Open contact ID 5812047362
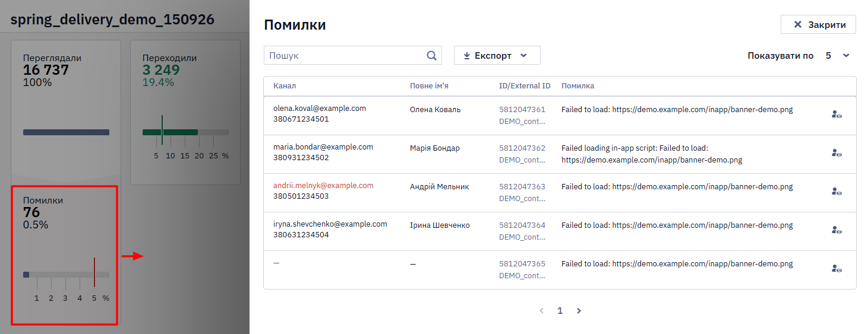The width and height of the screenshot is (868, 334). [x=522, y=148]
